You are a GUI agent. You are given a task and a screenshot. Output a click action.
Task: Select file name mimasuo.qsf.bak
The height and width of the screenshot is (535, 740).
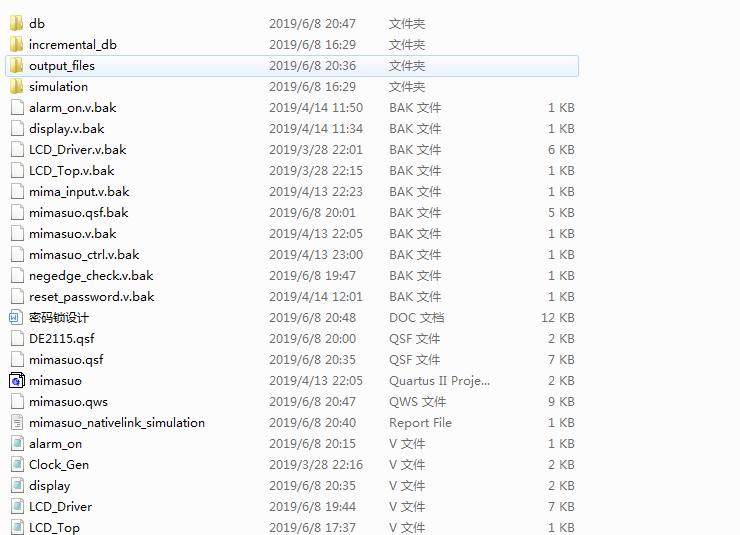click(79, 213)
